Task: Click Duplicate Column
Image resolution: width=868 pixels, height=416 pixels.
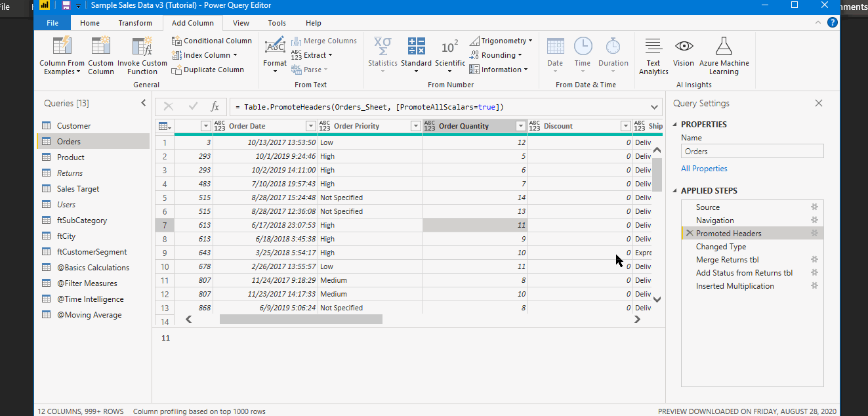Action: (x=208, y=70)
